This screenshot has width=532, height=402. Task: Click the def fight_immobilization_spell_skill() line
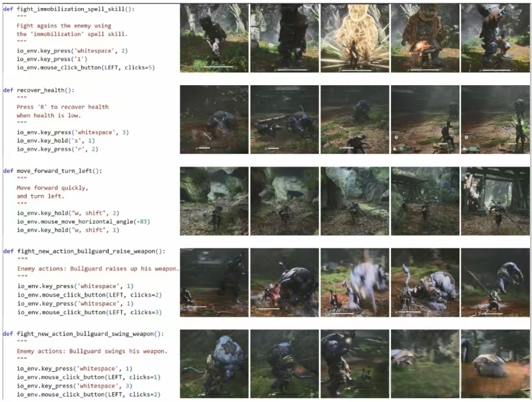(69, 9)
